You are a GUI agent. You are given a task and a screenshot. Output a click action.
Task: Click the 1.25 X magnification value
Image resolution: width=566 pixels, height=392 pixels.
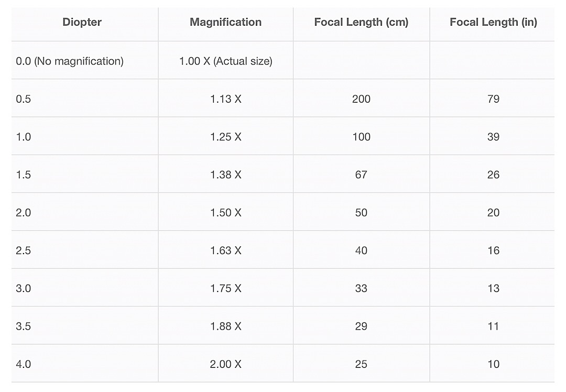pyautogui.click(x=225, y=137)
